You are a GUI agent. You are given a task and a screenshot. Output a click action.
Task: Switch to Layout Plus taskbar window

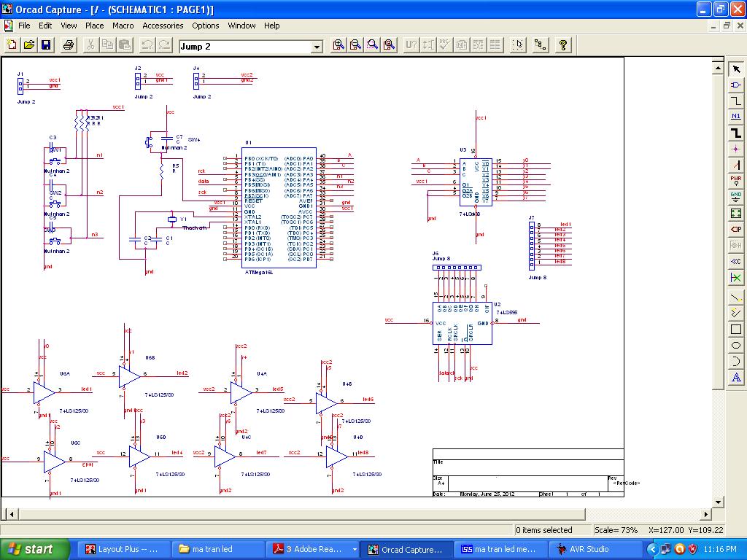point(123,549)
